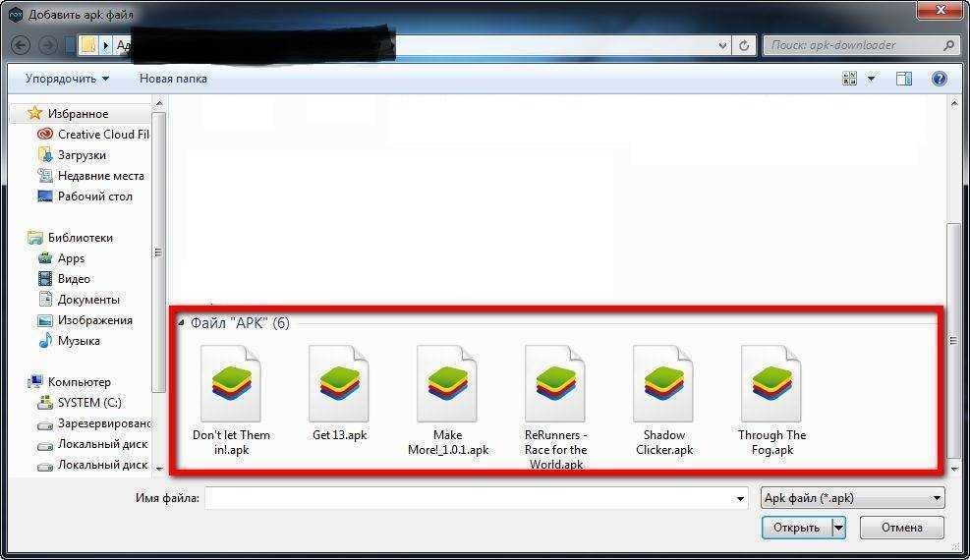This screenshot has width=970, height=560.
Task: Select Избранное in the navigation pane
Action: tap(78, 114)
